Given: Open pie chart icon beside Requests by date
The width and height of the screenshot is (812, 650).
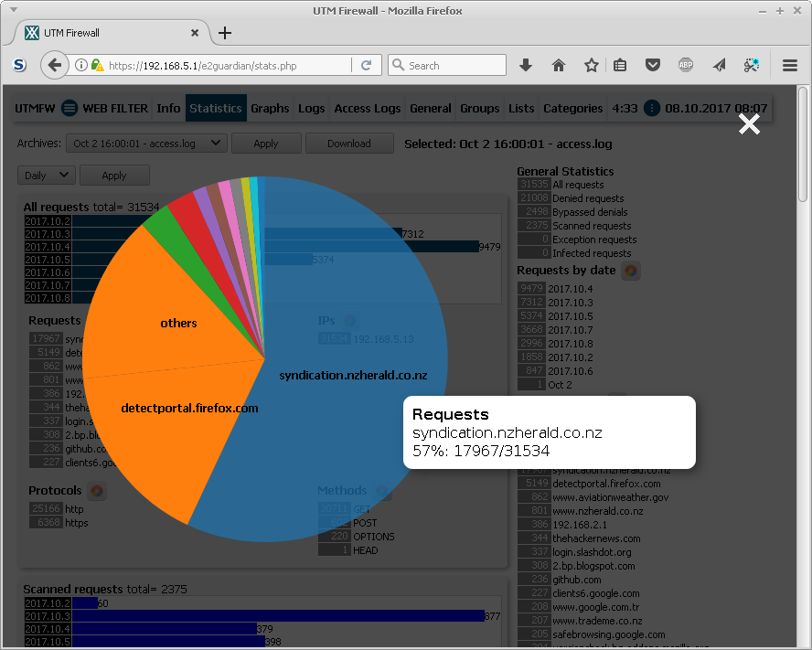Looking at the screenshot, I should click(x=630, y=271).
